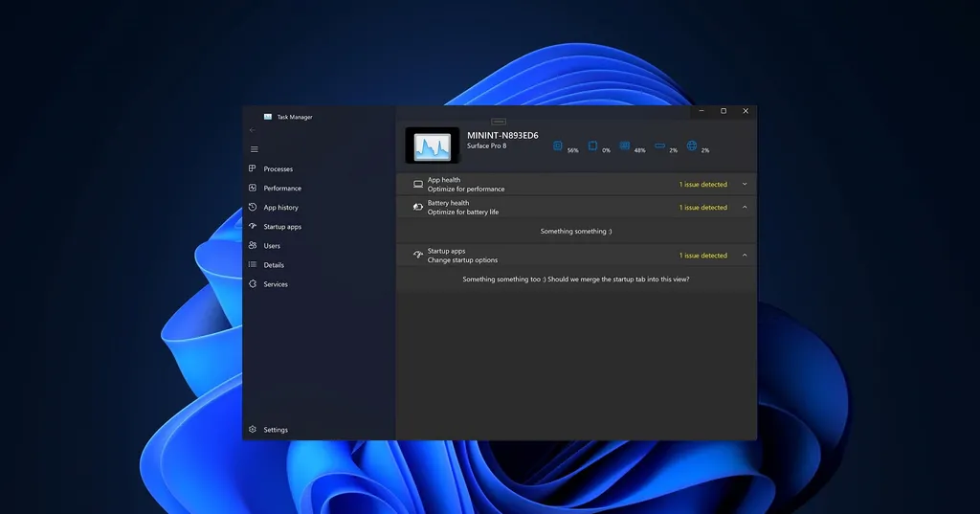Click the performance graph device thumbnail
The image size is (980, 514).
click(x=432, y=145)
